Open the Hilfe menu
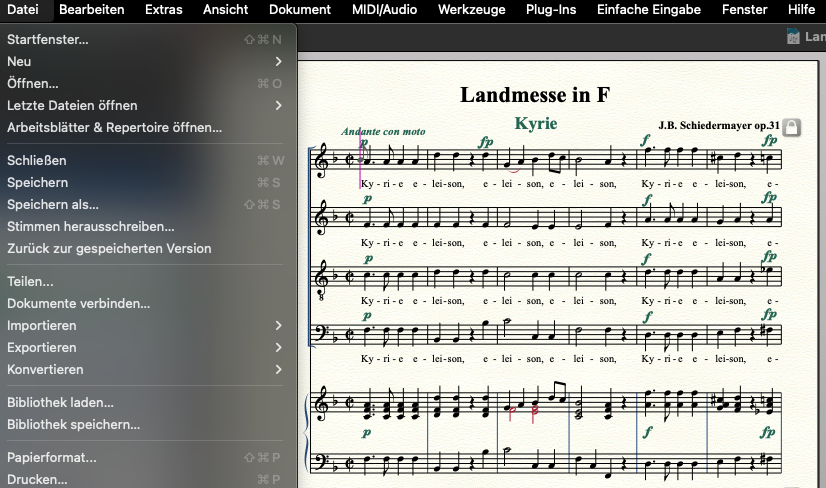 point(801,9)
